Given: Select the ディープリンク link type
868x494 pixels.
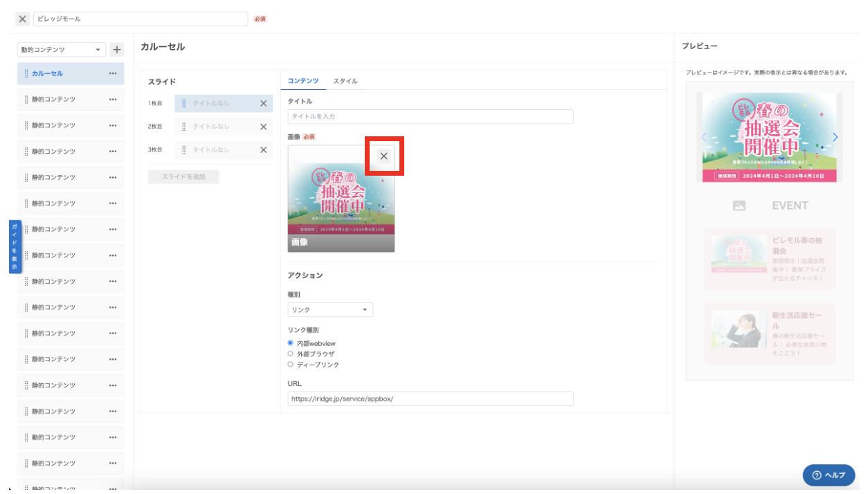Looking at the screenshot, I should pos(291,365).
